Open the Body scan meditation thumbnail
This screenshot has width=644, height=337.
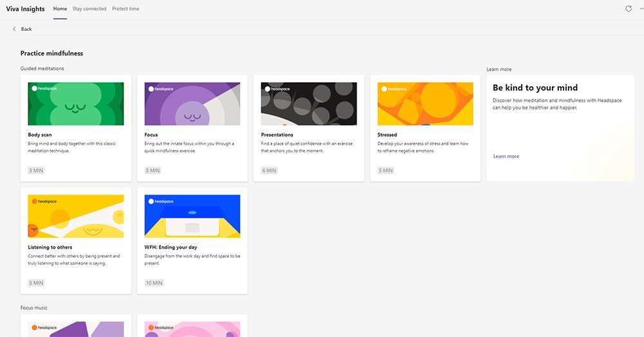coord(75,104)
